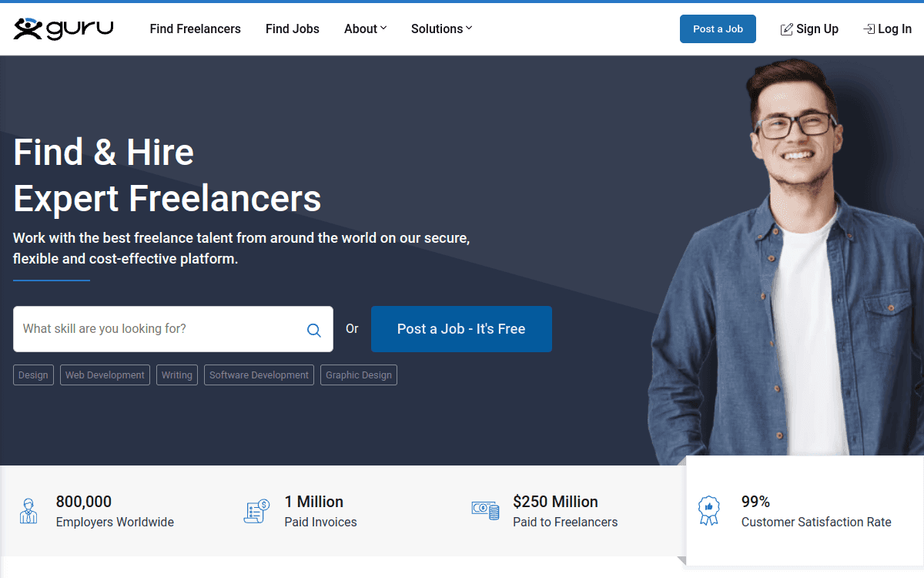Click the magnifying glass search icon
The height and width of the screenshot is (578, 924).
coord(313,330)
